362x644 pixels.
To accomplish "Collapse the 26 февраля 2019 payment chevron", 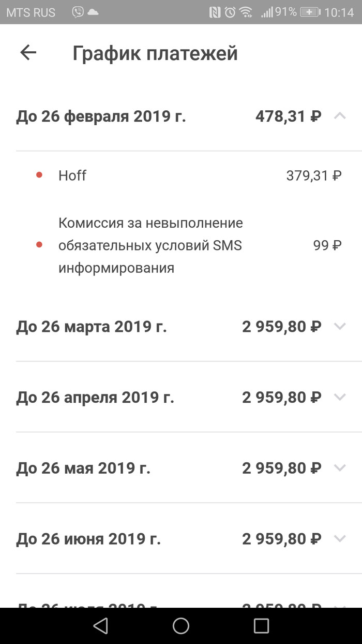I will tap(339, 116).
